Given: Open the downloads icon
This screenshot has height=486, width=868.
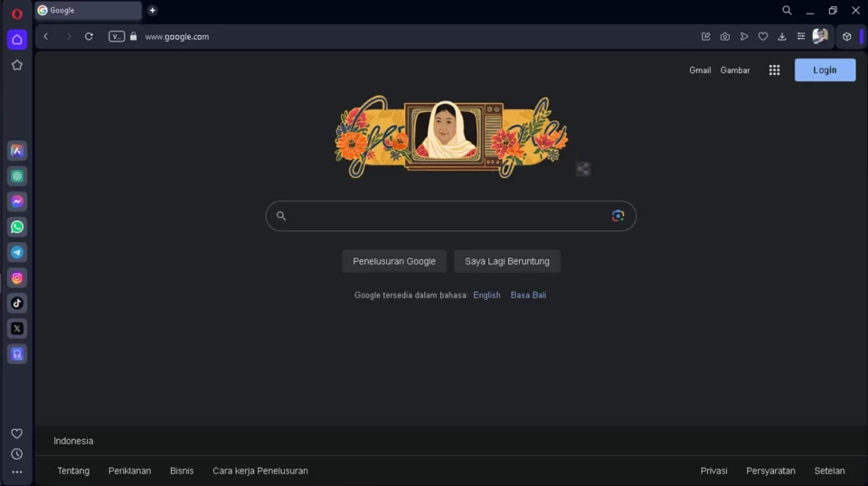Looking at the screenshot, I should pyautogui.click(x=782, y=36).
